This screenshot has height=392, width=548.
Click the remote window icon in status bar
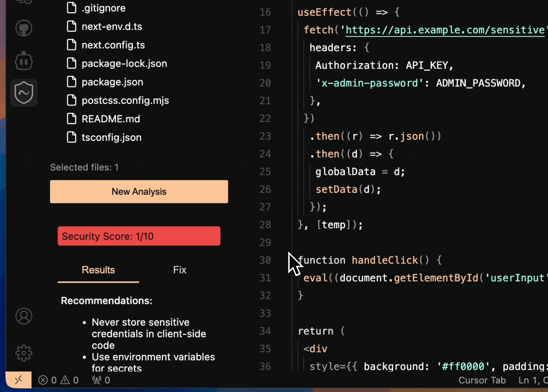[x=19, y=380]
